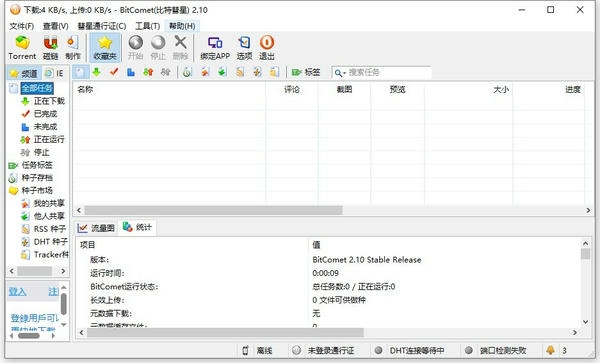This screenshot has width=600, height=363.
Task: Select the blue incomplete filter icon
Action: (131, 72)
